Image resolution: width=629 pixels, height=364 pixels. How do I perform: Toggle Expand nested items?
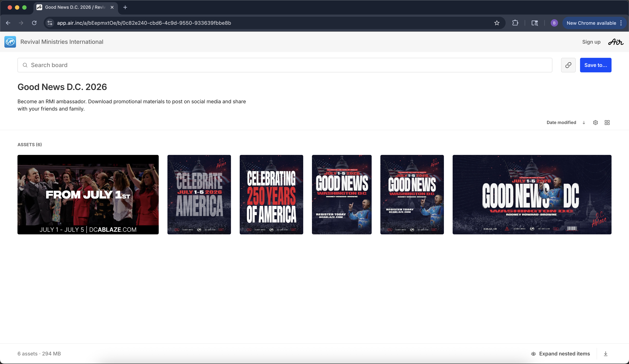pyautogui.click(x=560, y=354)
